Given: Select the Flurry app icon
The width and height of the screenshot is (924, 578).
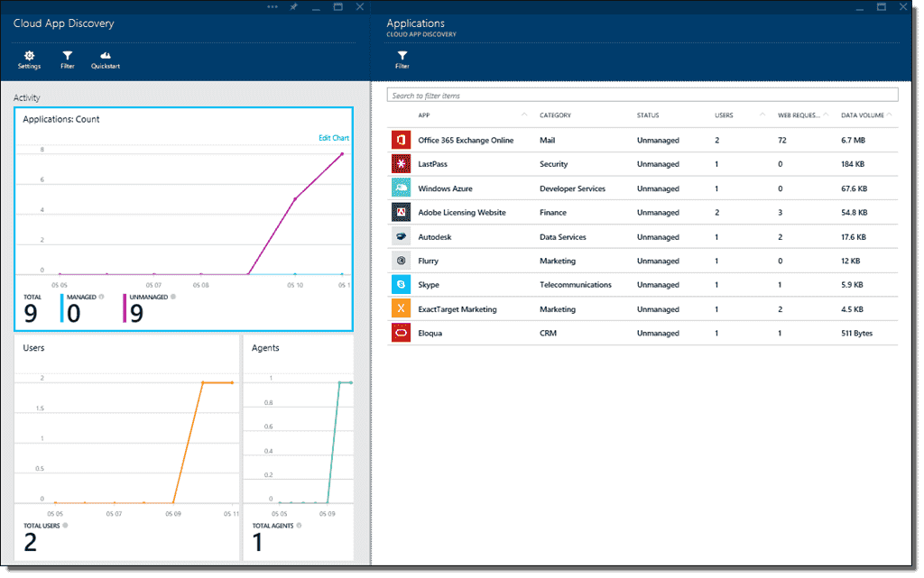Looking at the screenshot, I should coord(401,260).
